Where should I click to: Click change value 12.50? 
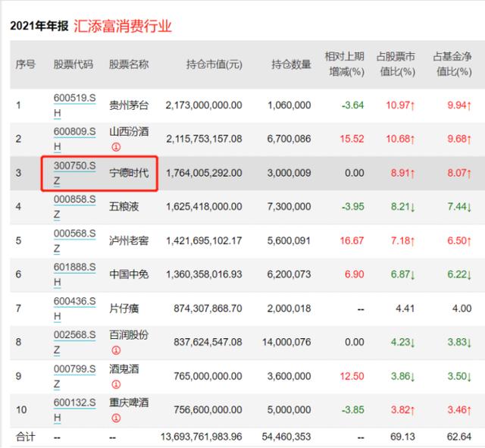click(352, 376)
